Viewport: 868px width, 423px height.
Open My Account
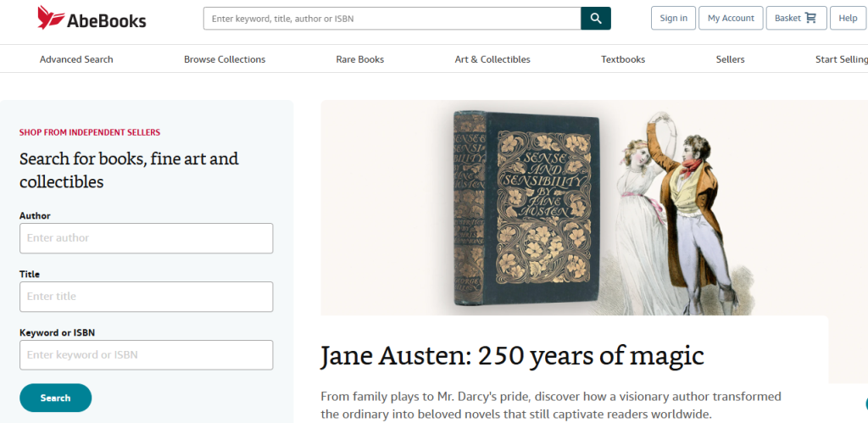pos(731,18)
